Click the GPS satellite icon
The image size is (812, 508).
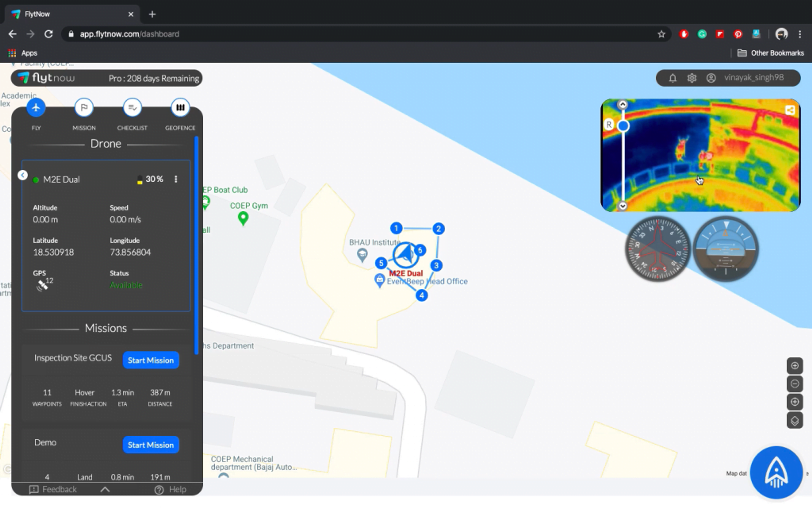click(43, 285)
